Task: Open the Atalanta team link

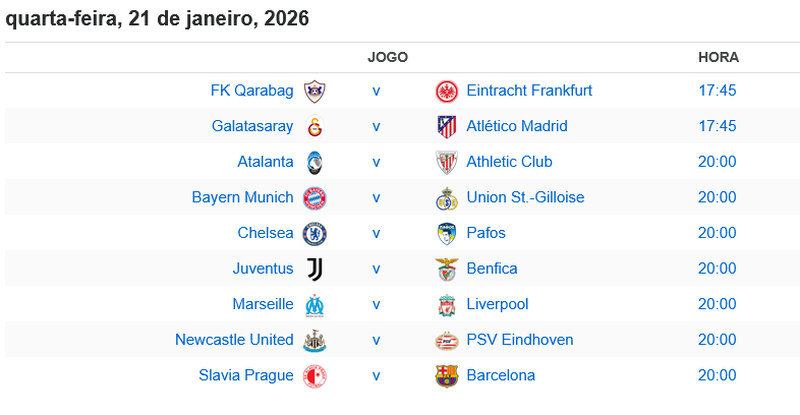Action: pyautogui.click(x=265, y=162)
